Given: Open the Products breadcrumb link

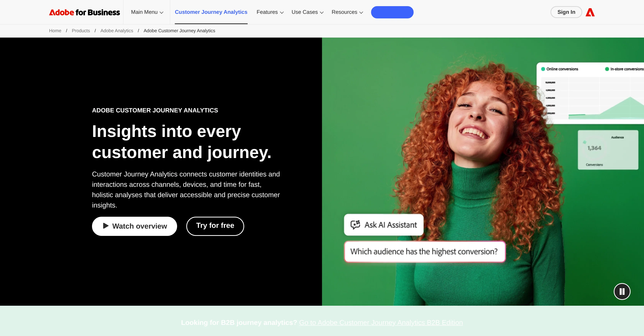Looking at the screenshot, I should pyautogui.click(x=81, y=31).
